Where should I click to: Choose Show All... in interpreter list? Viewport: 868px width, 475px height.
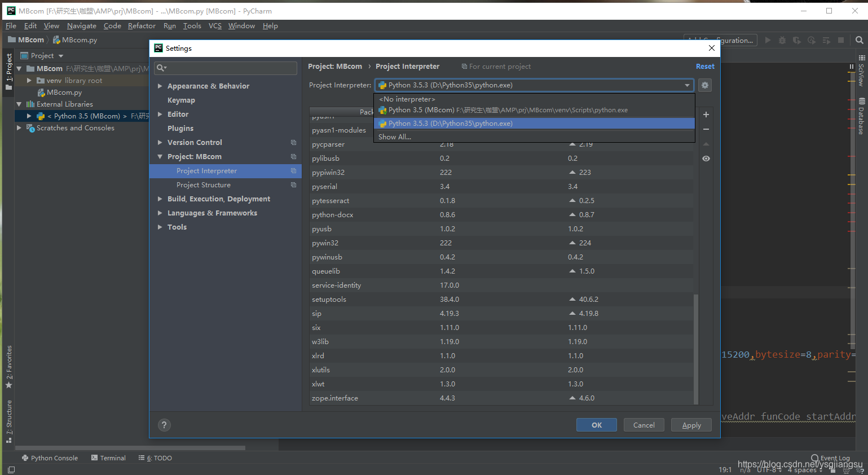pos(534,137)
